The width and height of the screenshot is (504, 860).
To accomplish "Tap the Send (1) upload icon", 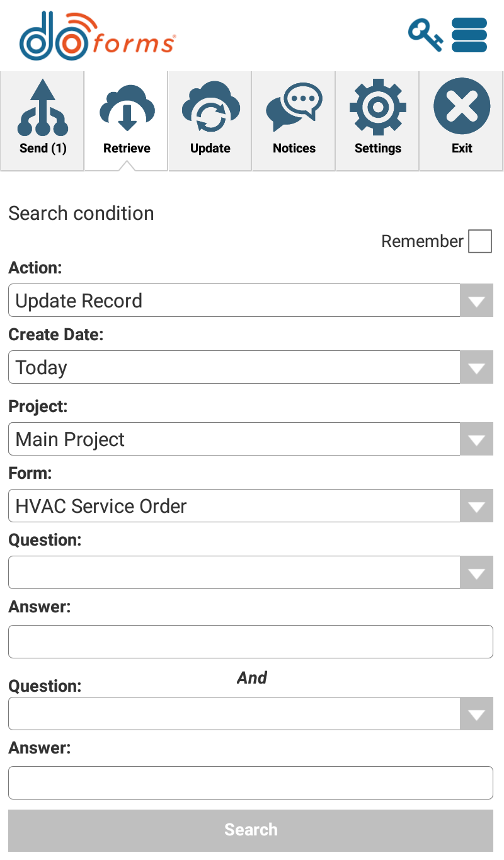I will pos(42,108).
